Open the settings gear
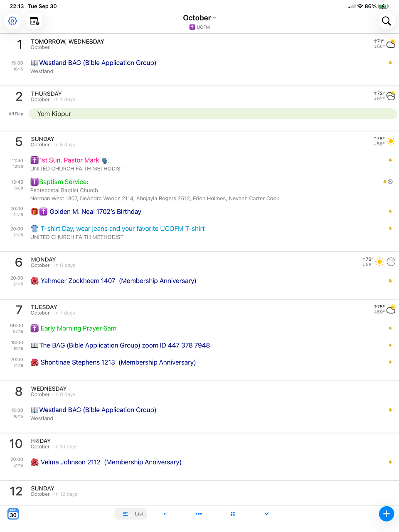Image resolution: width=399 pixels, height=532 pixels. pyautogui.click(x=12, y=21)
